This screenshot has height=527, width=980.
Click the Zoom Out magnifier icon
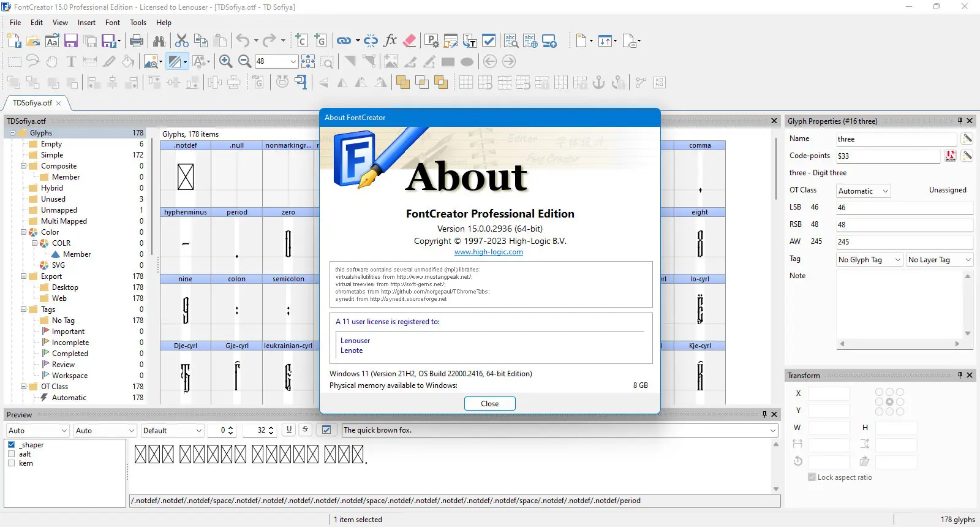[244, 61]
